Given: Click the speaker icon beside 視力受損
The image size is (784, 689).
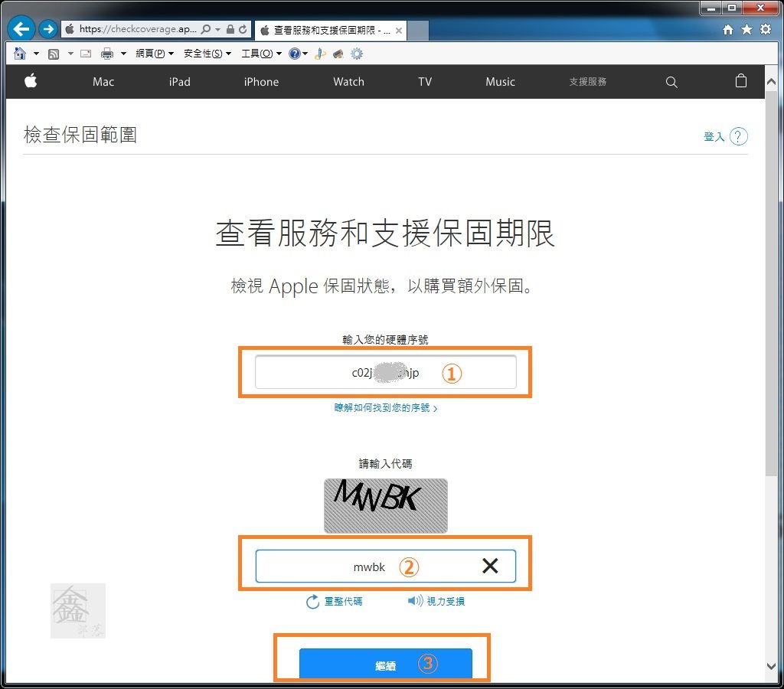Looking at the screenshot, I should tap(415, 600).
